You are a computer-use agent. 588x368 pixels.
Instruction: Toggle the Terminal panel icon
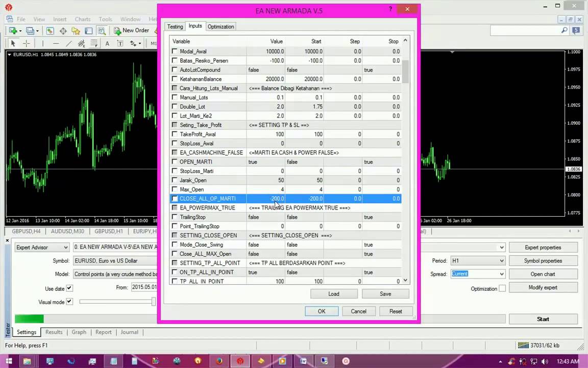[x=88, y=31]
